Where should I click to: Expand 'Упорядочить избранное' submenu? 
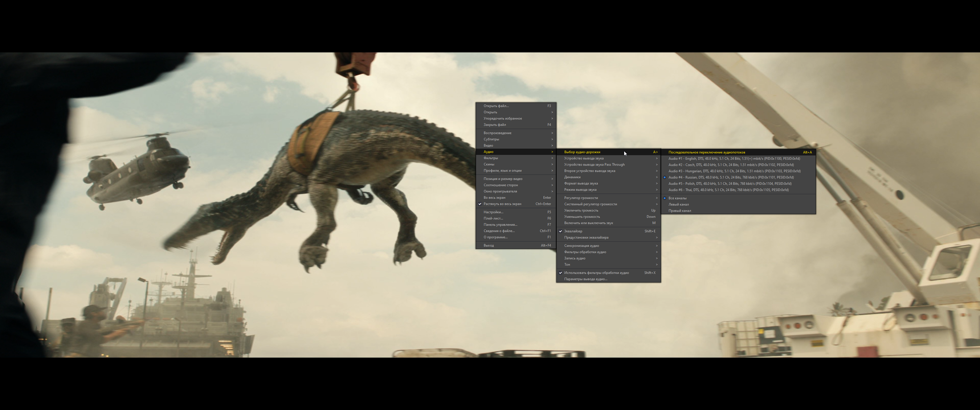point(516,118)
